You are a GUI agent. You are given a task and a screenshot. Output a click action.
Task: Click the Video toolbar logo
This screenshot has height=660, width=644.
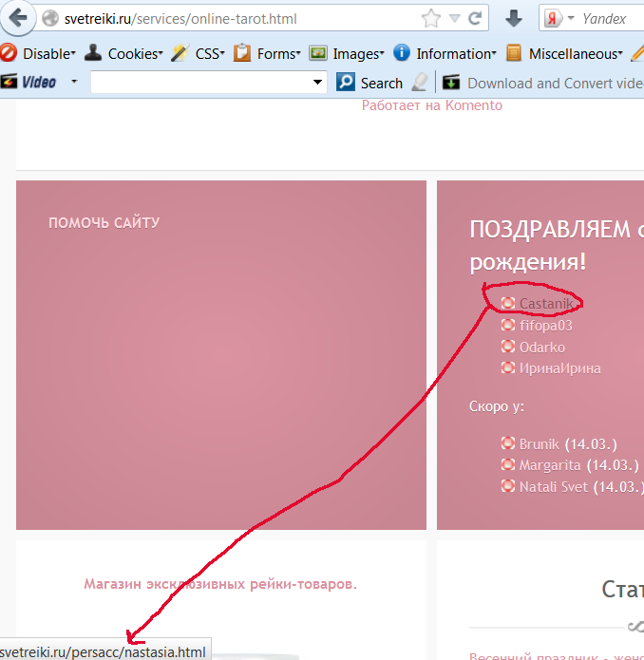(x=28, y=82)
